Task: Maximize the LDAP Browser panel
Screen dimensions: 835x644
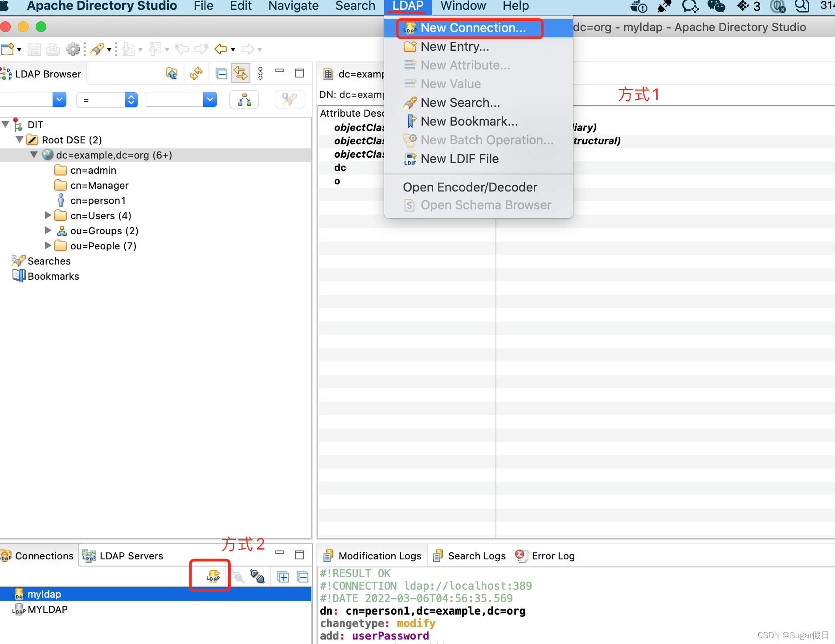Action: tap(299, 73)
